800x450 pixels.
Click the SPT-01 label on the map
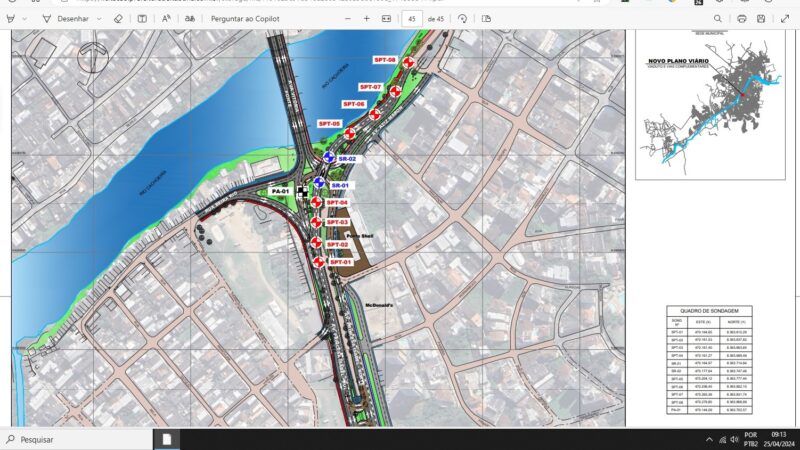340,262
